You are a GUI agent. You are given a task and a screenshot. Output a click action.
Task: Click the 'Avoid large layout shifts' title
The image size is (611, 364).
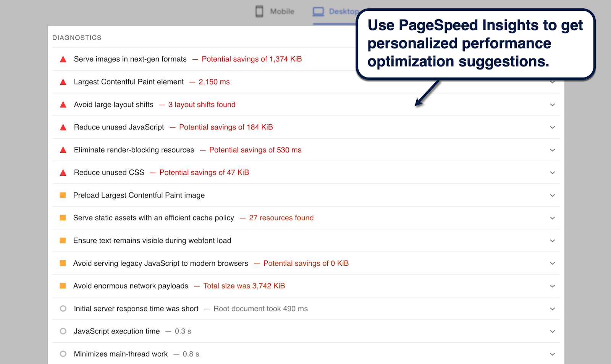tap(113, 105)
